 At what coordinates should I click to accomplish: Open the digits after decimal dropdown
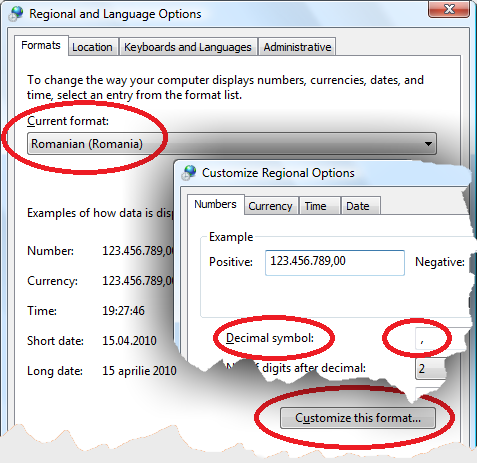pyautogui.click(x=431, y=369)
